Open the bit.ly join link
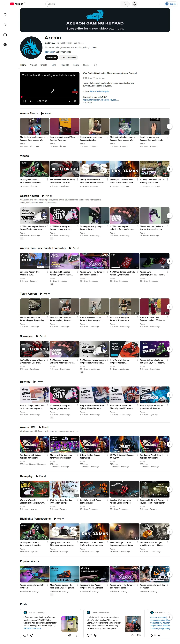180x644 pixels. coord(100,92)
